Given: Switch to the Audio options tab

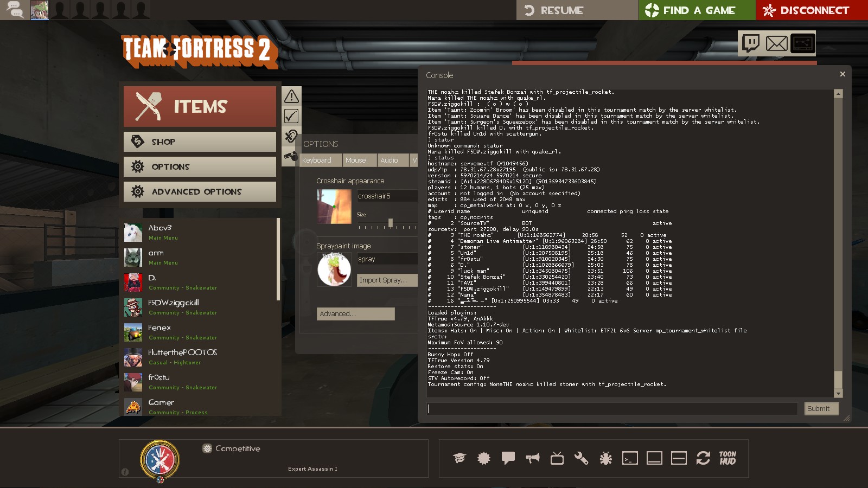Looking at the screenshot, I should pos(390,160).
